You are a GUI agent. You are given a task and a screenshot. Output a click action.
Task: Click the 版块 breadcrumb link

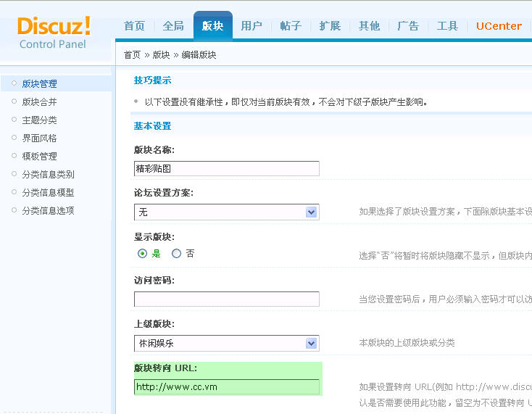click(x=161, y=55)
